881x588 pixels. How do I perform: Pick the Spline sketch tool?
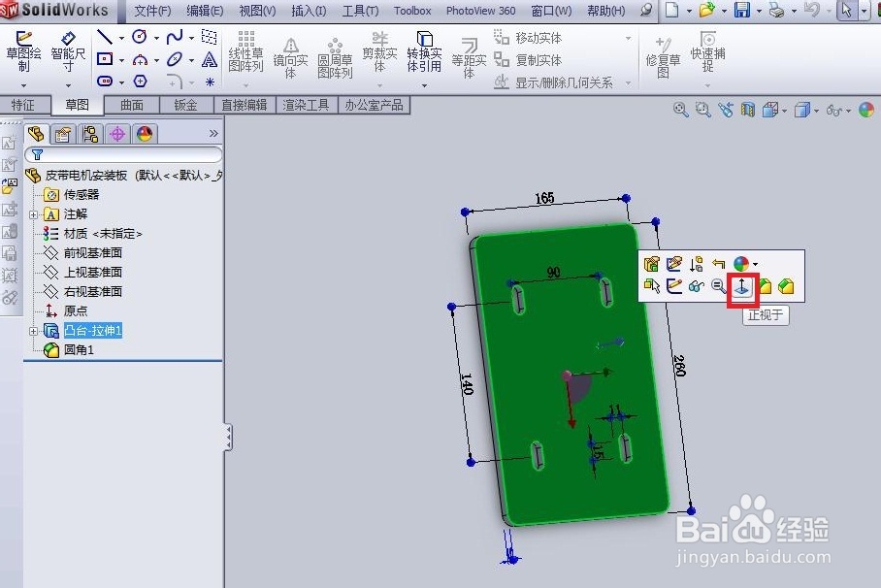175,37
